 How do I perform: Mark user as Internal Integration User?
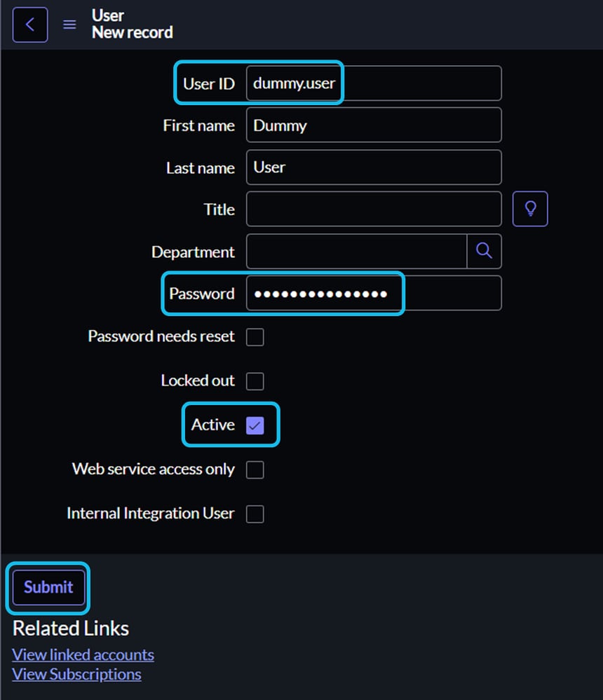click(x=255, y=513)
